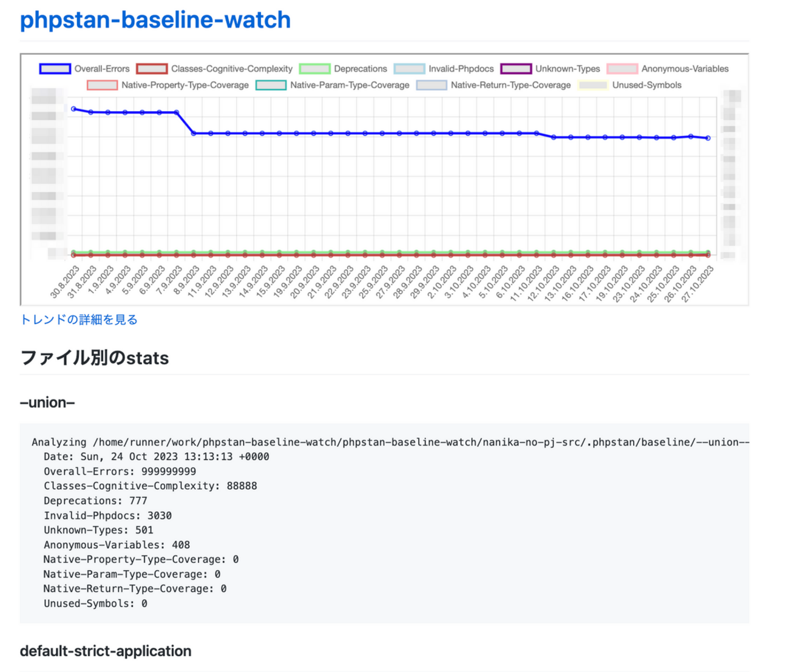
Task: Click the Invalid-Phpdocs legend color box
Action: [409, 69]
